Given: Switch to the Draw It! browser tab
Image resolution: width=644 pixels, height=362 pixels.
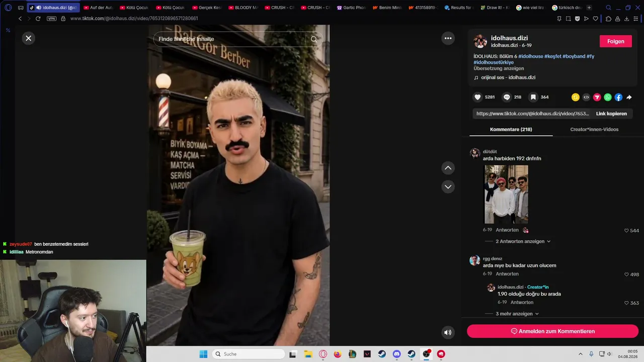Looking at the screenshot, I should [495, 8].
